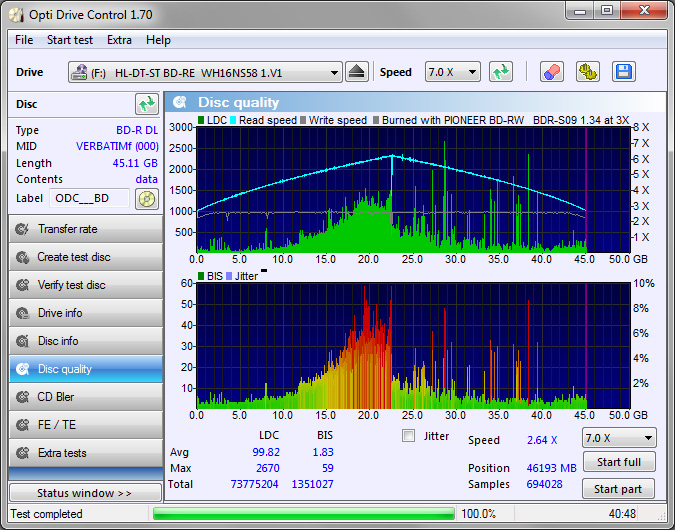Click the Start part button
Screen dimensions: 675x530
pyautogui.click(x=618, y=489)
